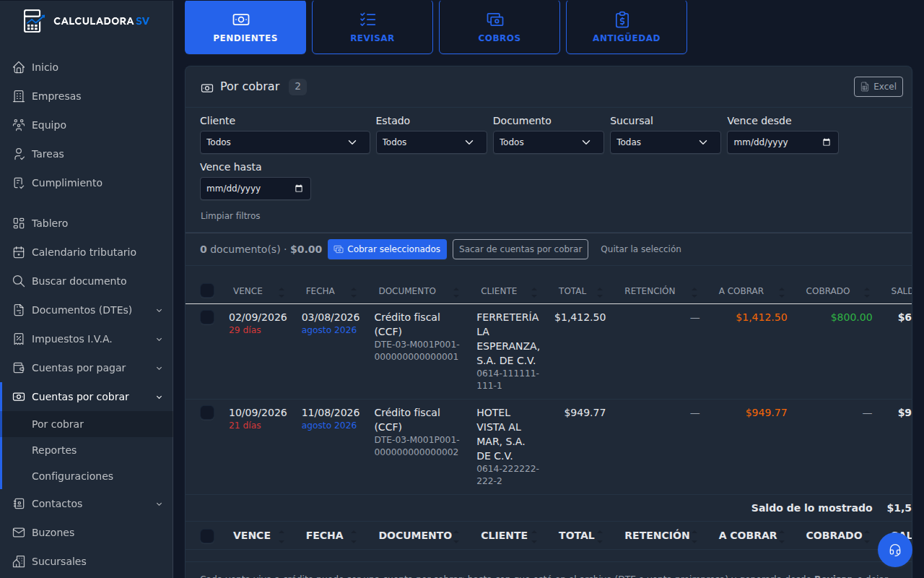Screen dimensions: 924x578
Task: Sort by the VENCE column arrows
Action: pyautogui.click(x=280, y=291)
